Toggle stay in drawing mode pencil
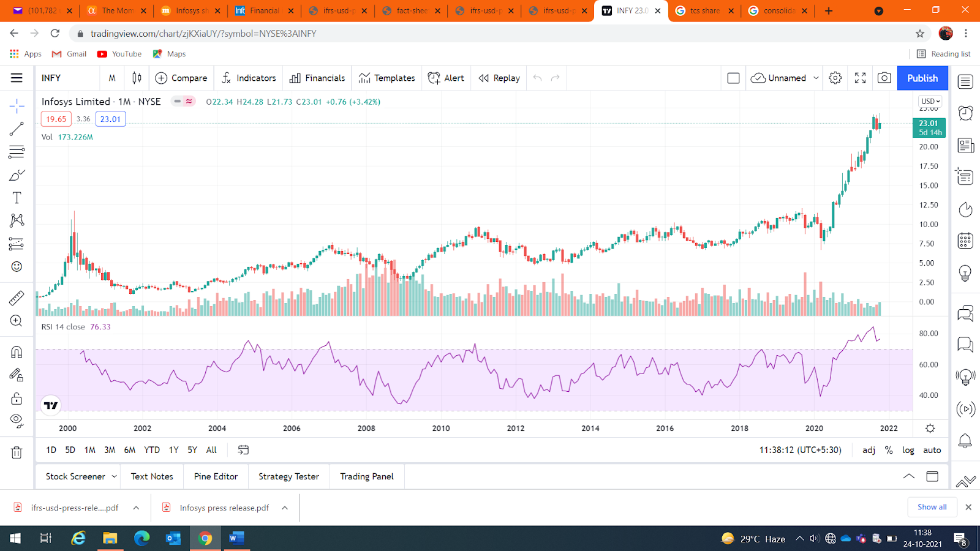Viewport: 980px width, 551px height. coord(17,375)
